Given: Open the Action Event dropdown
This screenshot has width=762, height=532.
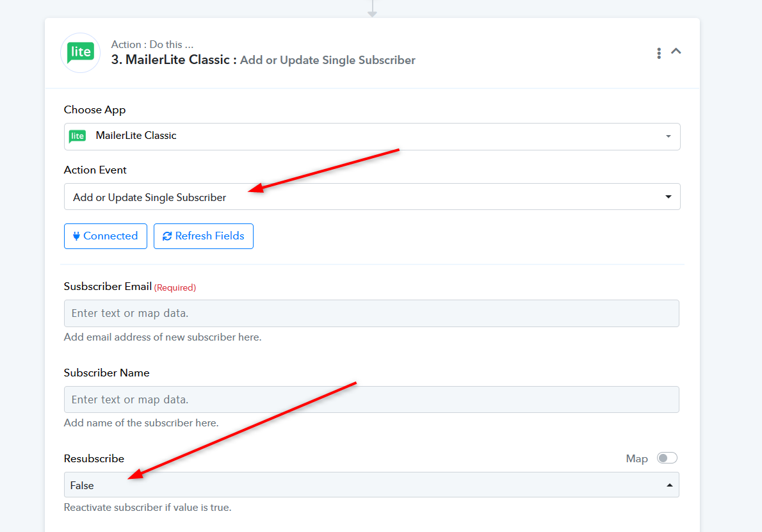Looking at the screenshot, I should coord(372,197).
